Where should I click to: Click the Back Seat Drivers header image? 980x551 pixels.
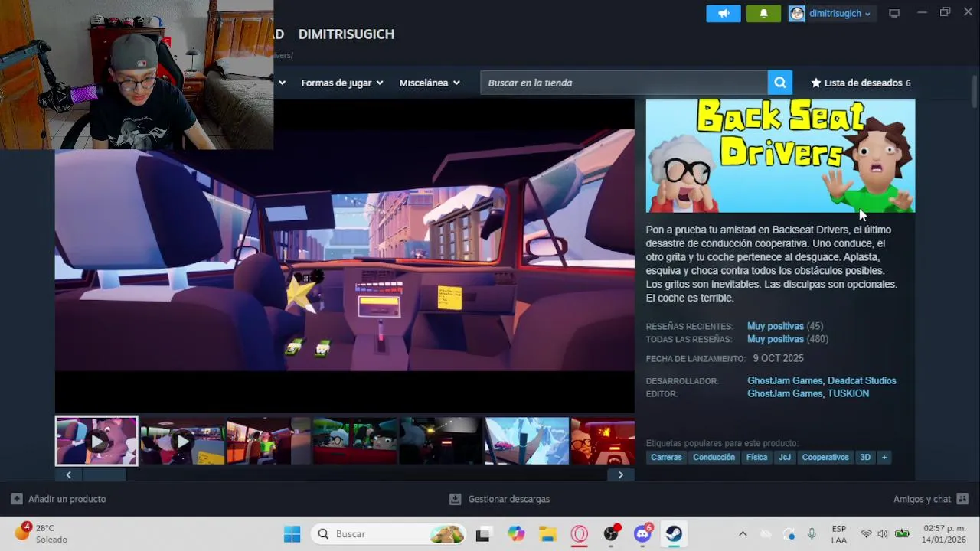pyautogui.click(x=780, y=156)
